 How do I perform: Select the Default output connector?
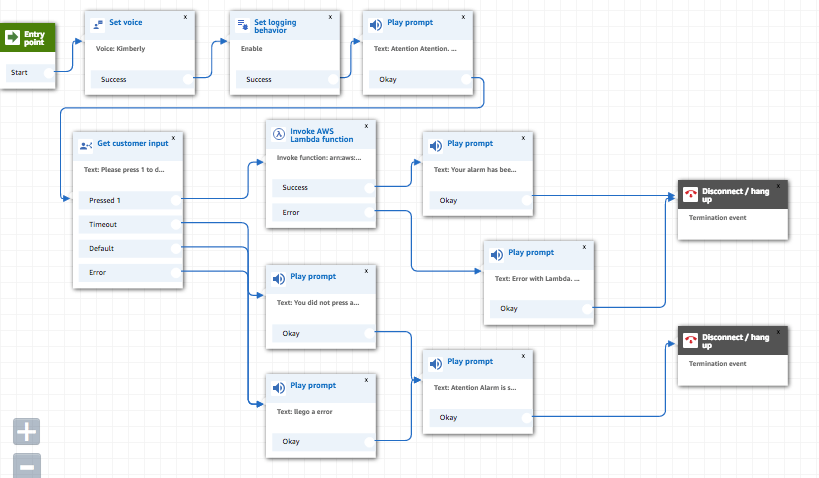[176, 248]
